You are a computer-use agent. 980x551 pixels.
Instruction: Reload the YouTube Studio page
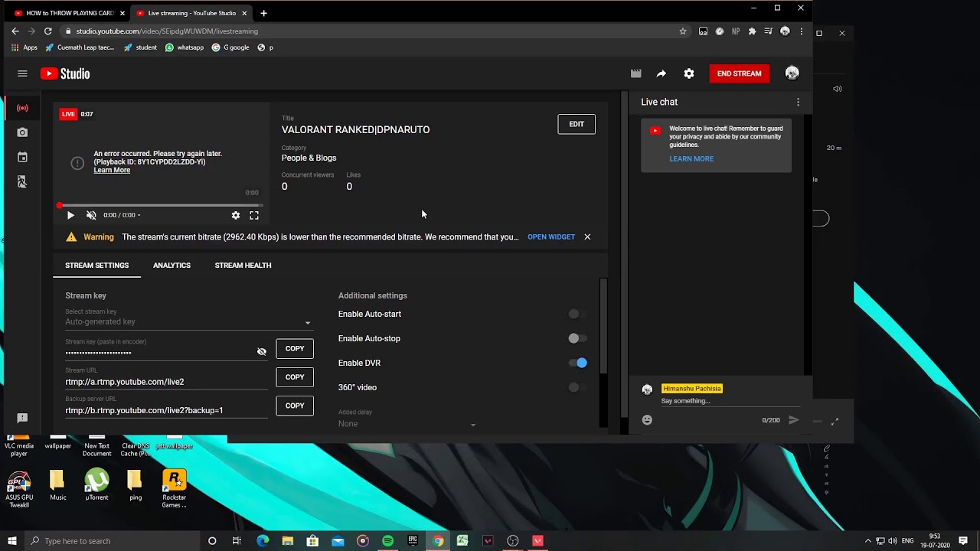coord(47,31)
